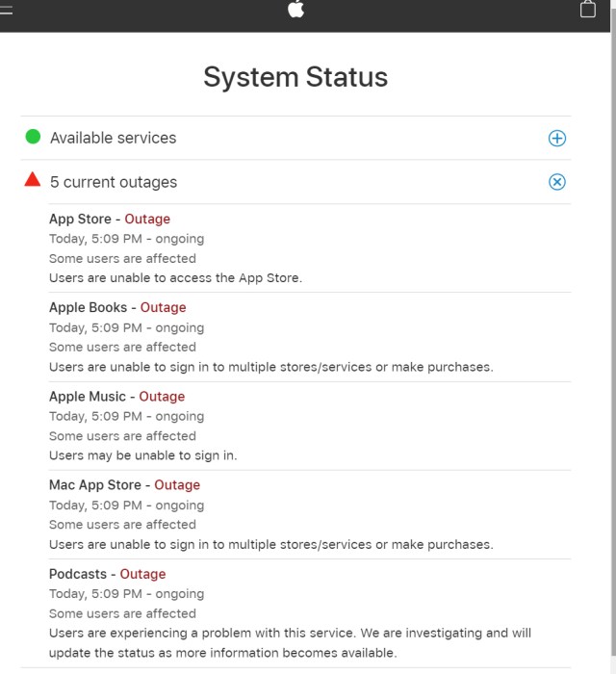616x674 pixels.
Task: Select Podcasts 'Today, 5:09 PM - ongoing'
Action: (127, 594)
